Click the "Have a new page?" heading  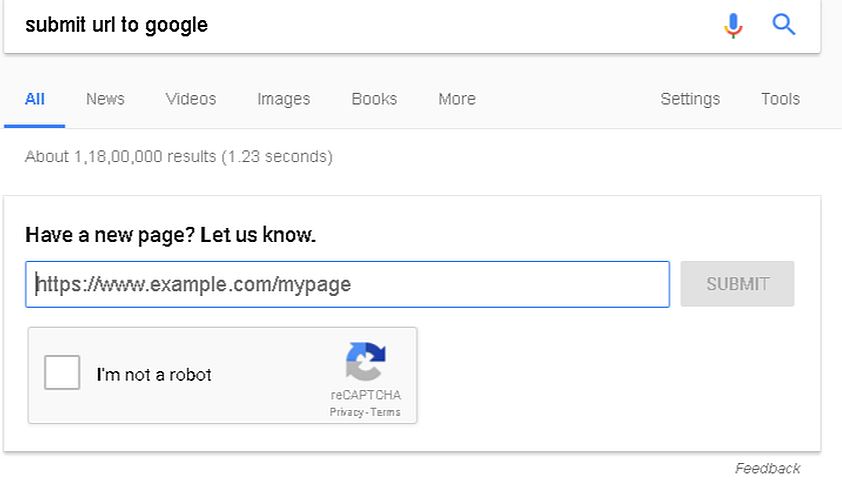(x=170, y=236)
